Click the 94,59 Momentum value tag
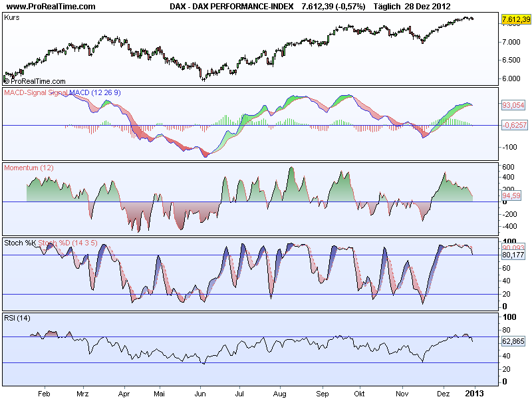 (x=511, y=196)
